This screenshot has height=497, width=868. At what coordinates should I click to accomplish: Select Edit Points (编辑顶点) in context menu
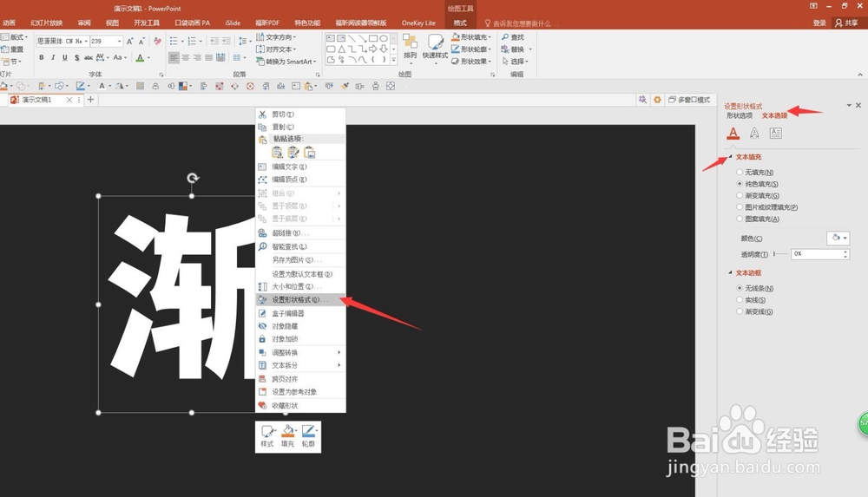click(300, 180)
